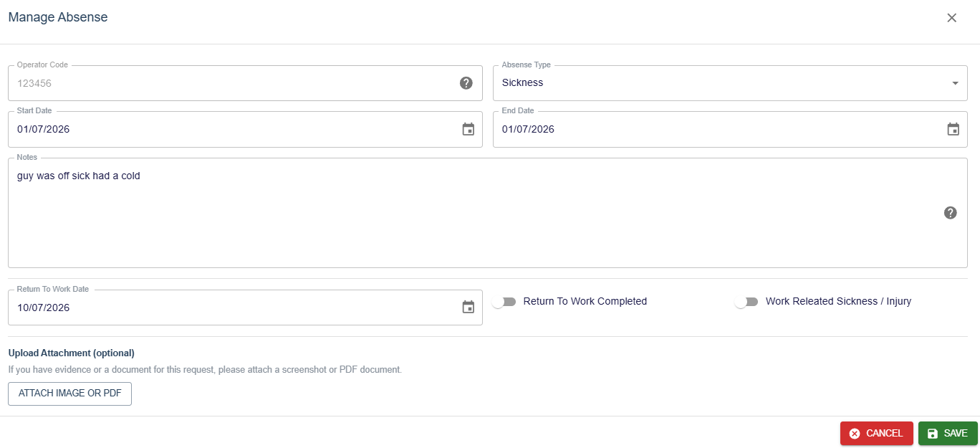This screenshot has height=448, width=980.
Task: Click the Upload Attachment (optional) heading
Action: click(x=72, y=353)
